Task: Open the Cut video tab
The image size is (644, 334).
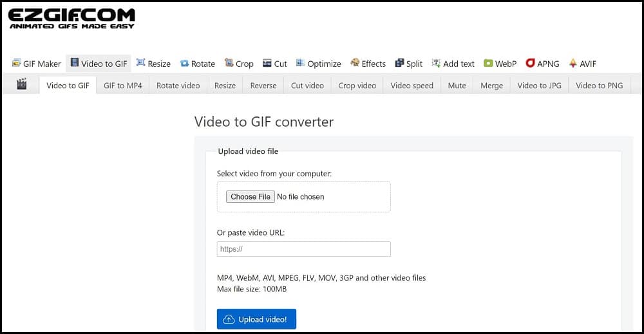Action: tap(308, 86)
